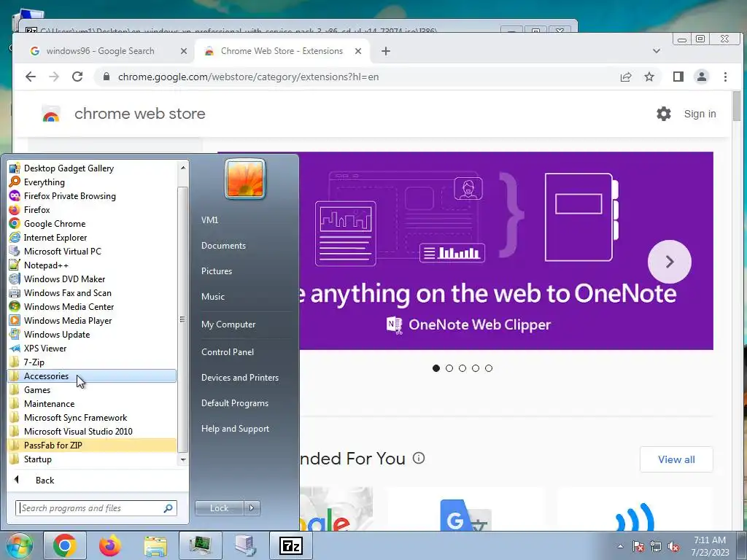Select the fourth carousel dot
Screen dimensions: 747x560
476,368
